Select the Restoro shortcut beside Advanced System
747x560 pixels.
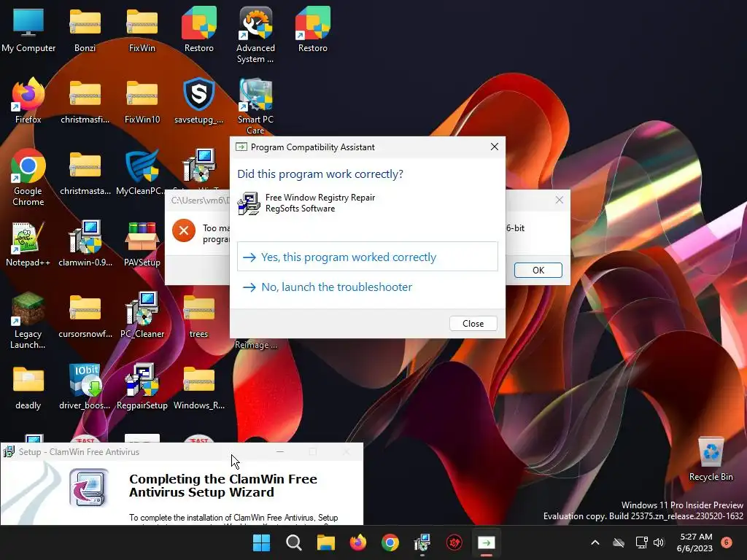[312, 29]
